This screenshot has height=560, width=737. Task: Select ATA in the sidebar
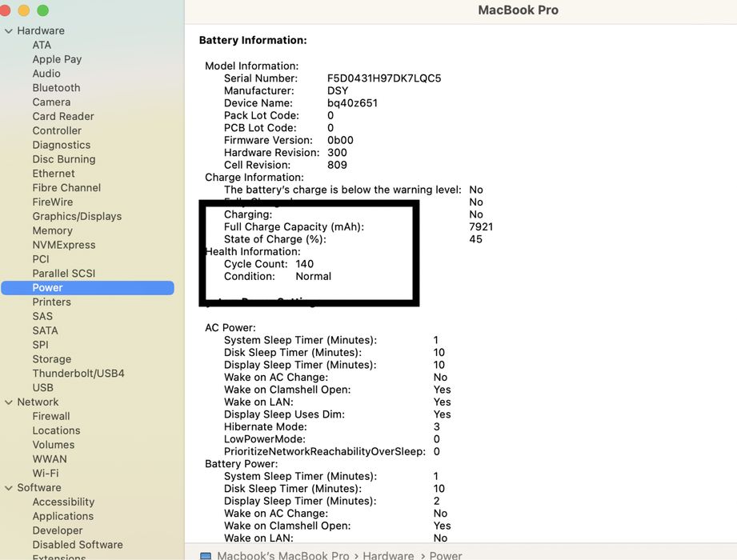(42, 45)
